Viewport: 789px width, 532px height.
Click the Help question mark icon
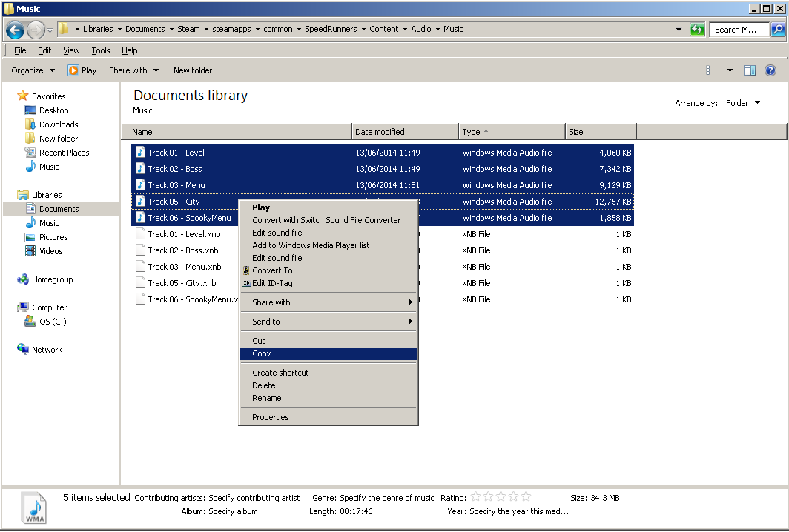770,70
